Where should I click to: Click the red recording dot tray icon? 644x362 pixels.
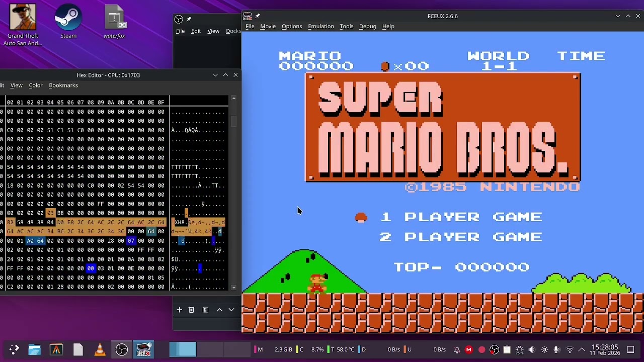481,349
